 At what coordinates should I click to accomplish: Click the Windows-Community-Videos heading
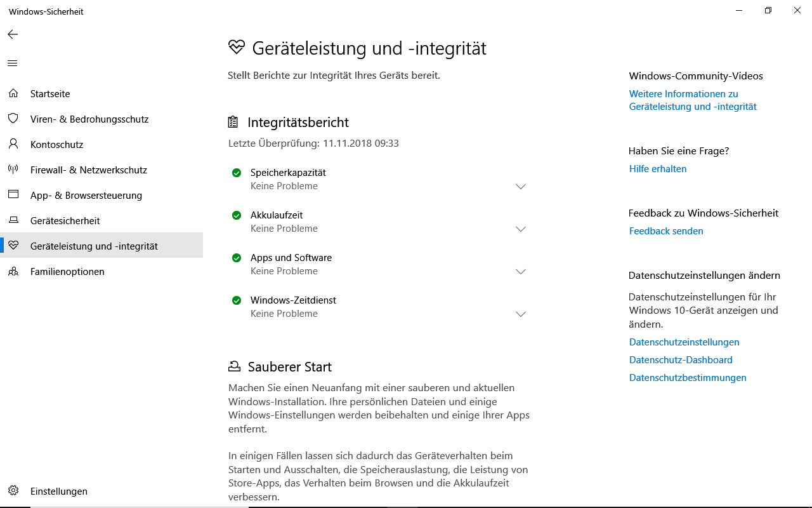click(x=696, y=76)
